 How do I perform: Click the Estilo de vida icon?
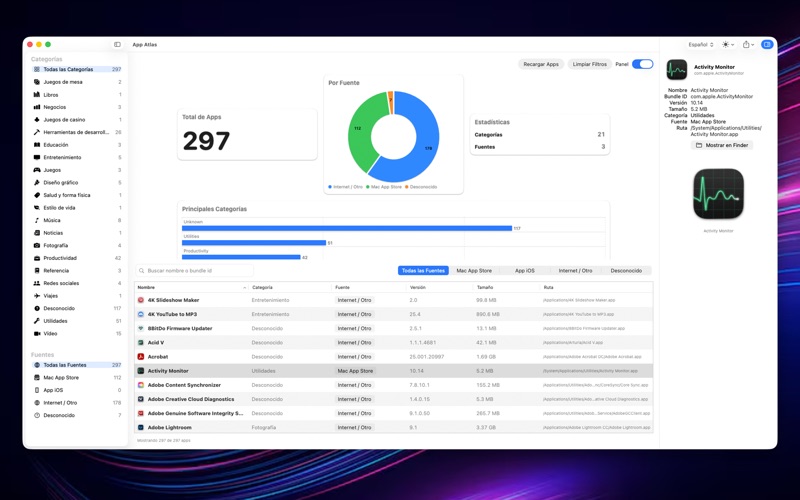[37, 208]
